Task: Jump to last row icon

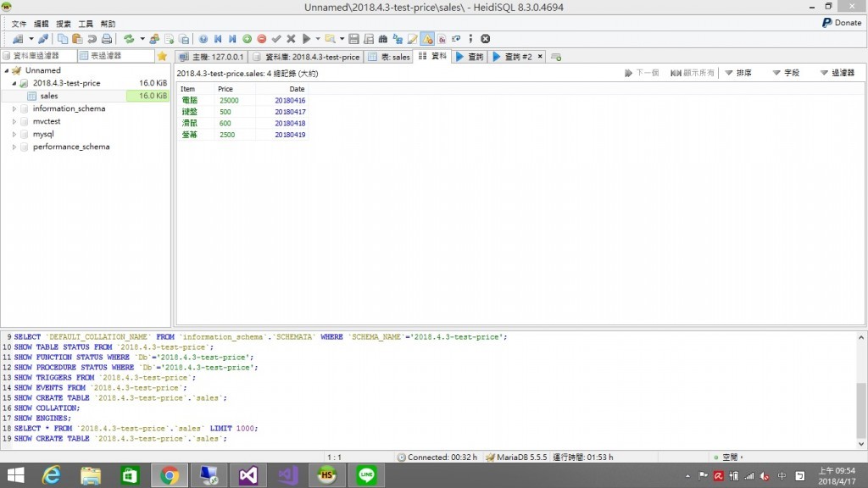Action: tap(232, 39)
